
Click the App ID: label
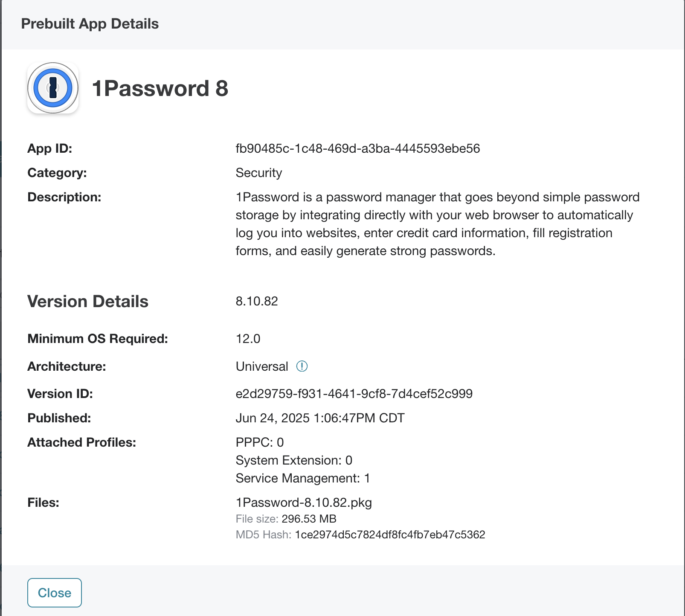[50, 148]
